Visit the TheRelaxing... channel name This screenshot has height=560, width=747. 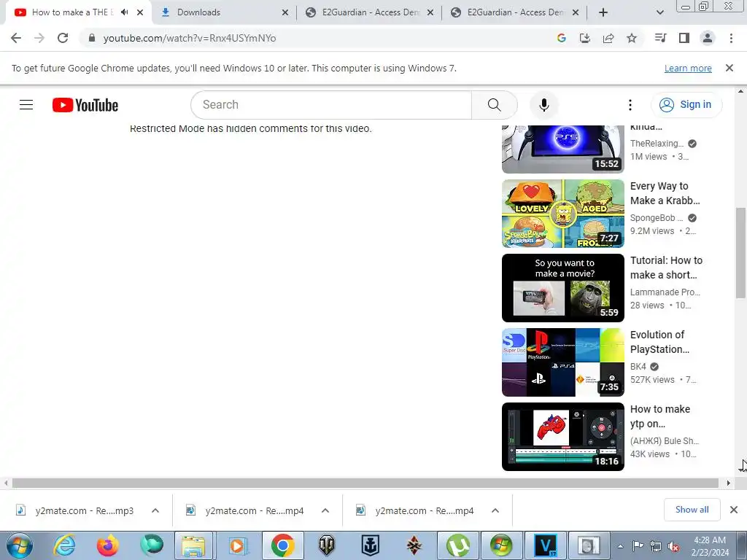[657, 144]
